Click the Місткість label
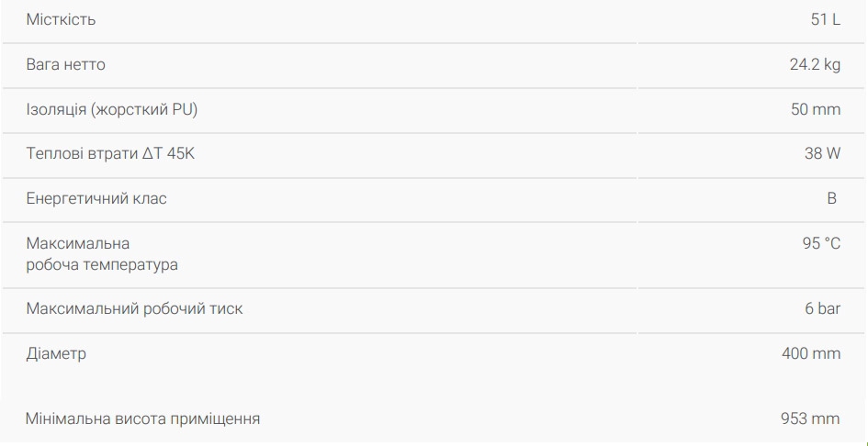The height and width of the screenshot is (446, 868). point(61,20)
